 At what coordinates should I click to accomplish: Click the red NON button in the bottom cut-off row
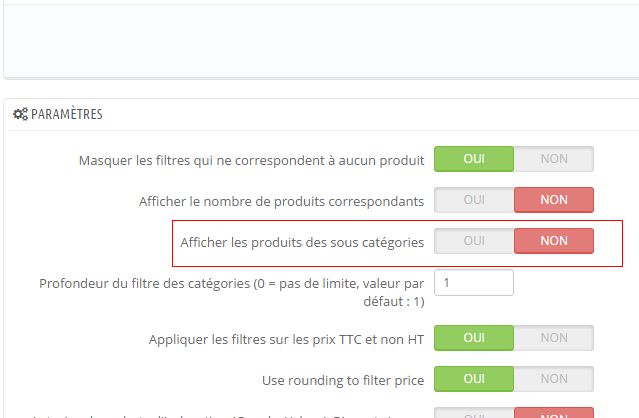click(554, 413)
